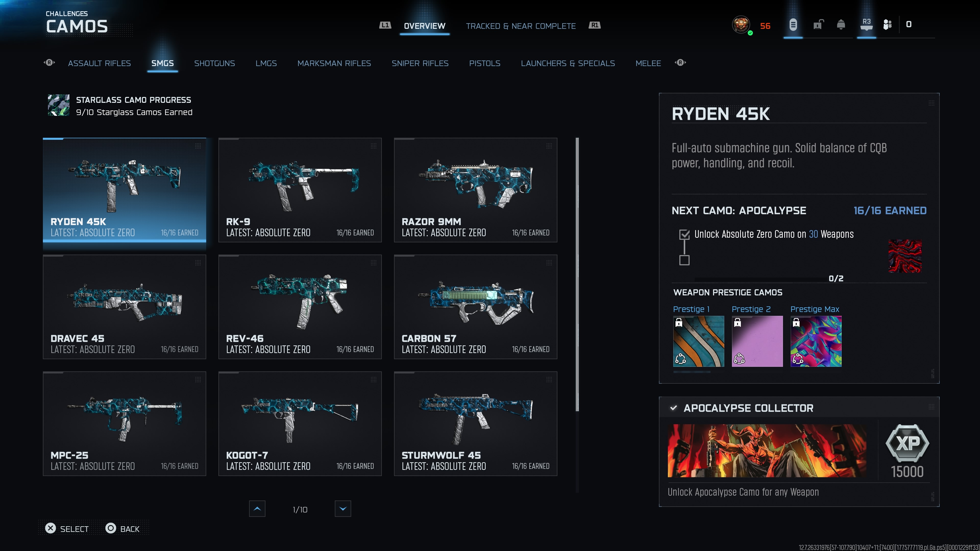Click the circle Back button icon
The image size is (980, 551).
[111, 528]
